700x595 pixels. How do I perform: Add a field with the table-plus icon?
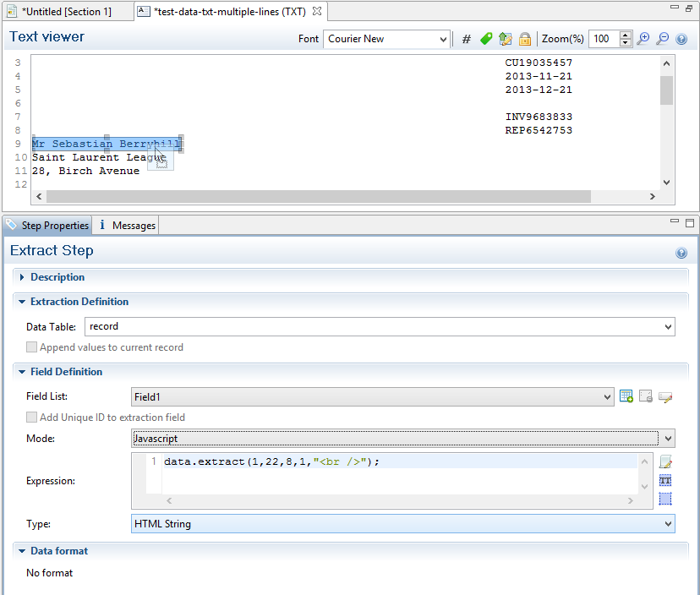(626, 396)
